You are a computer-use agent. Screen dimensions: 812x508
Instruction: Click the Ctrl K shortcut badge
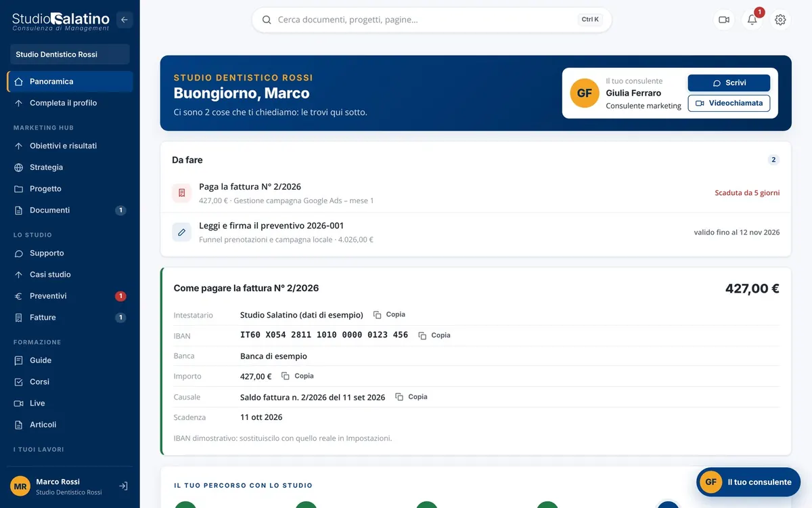click(x=590, y=20)
